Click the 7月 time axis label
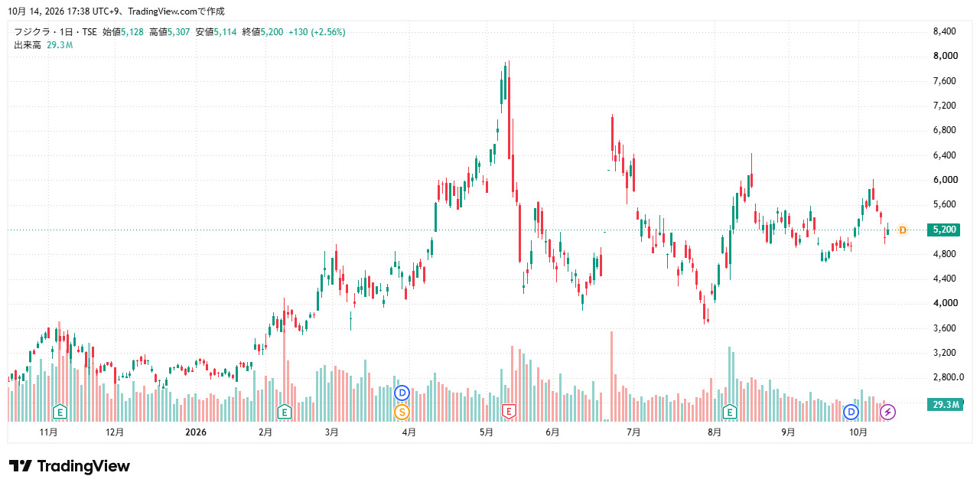980x489 pixels. pyautogui.click(x=633, y=432)
